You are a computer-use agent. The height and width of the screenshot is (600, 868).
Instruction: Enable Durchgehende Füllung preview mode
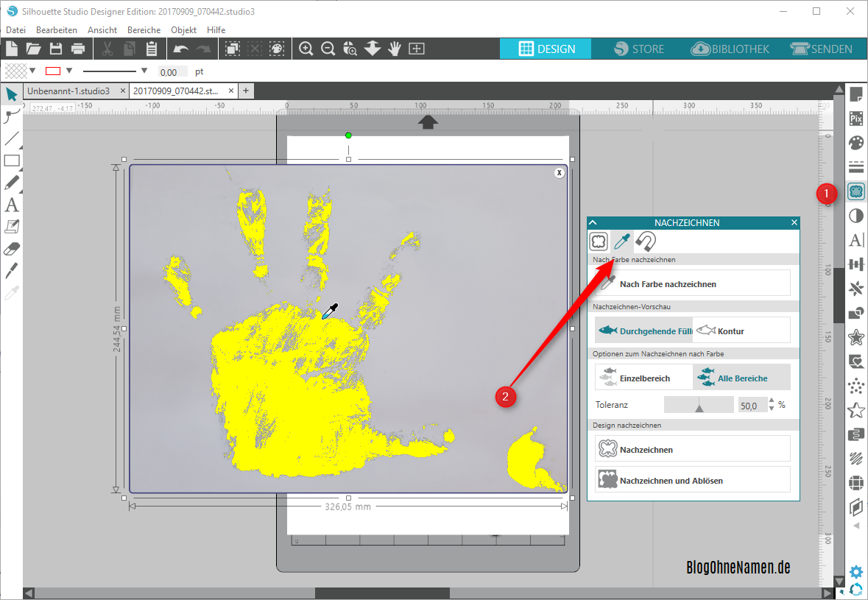pyautogui.click(x=644, y=331)
